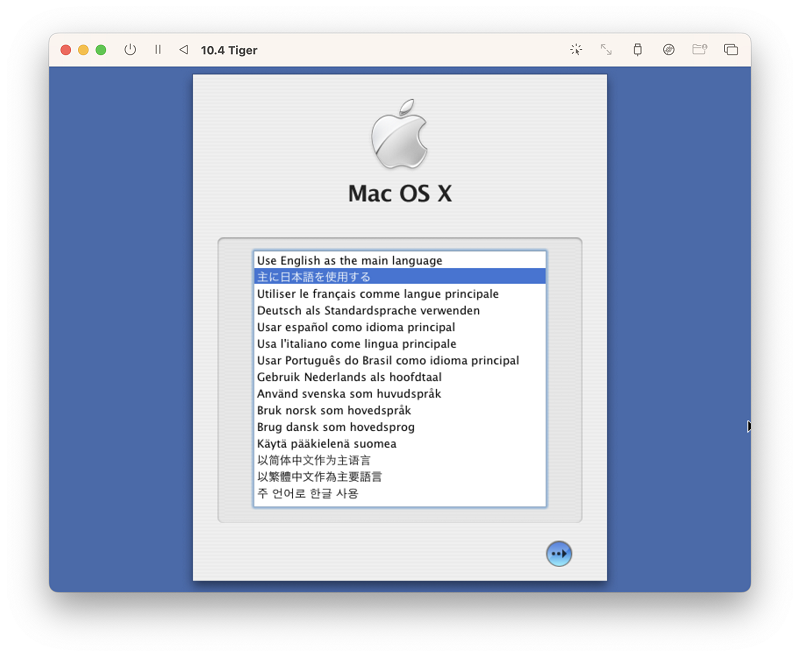Select the highlighted Japanese language row
Screen dimensions: 800x657
399,276
